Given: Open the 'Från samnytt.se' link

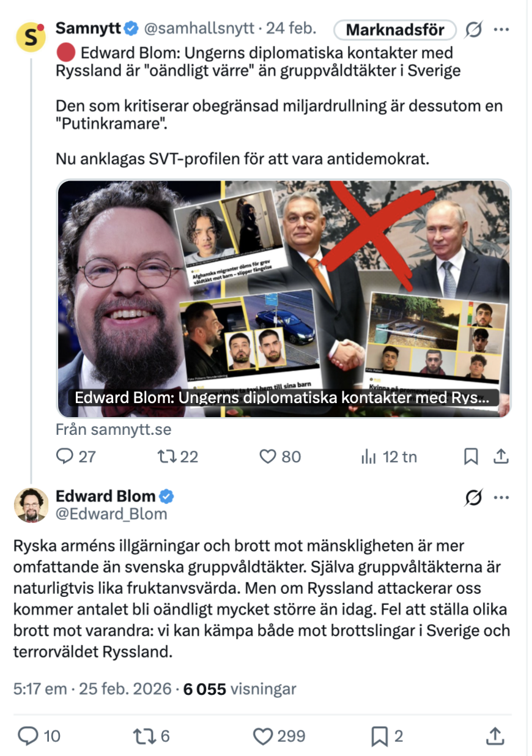Looking at the screenshot, I should (113, 429).
